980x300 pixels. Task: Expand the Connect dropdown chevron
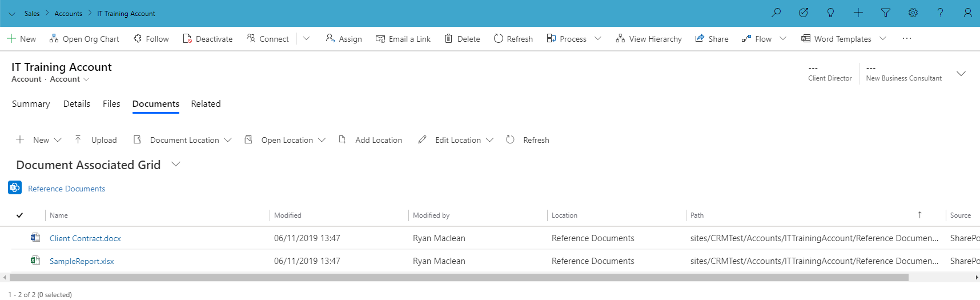coord(307,39)
